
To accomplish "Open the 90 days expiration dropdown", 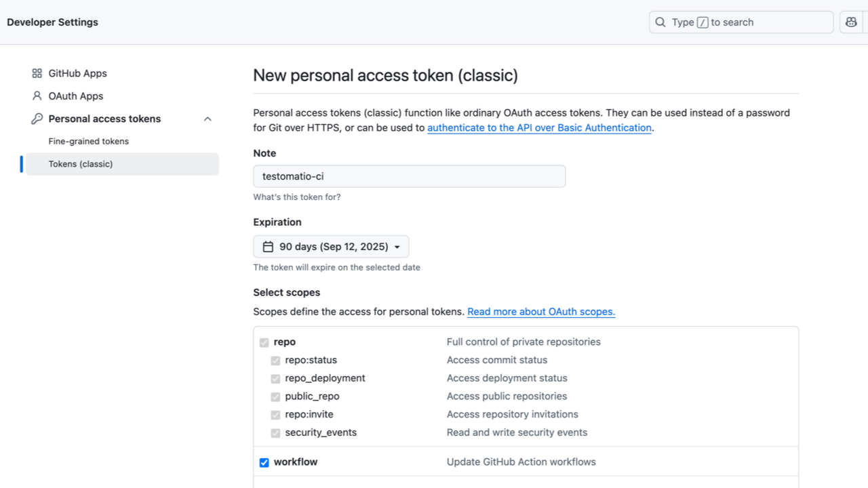I will point(331,246).
